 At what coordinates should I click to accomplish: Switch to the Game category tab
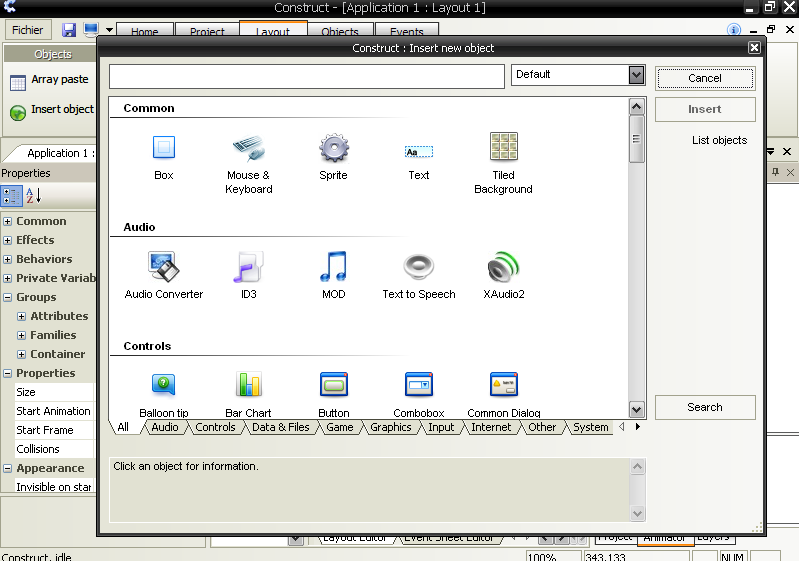340,427
